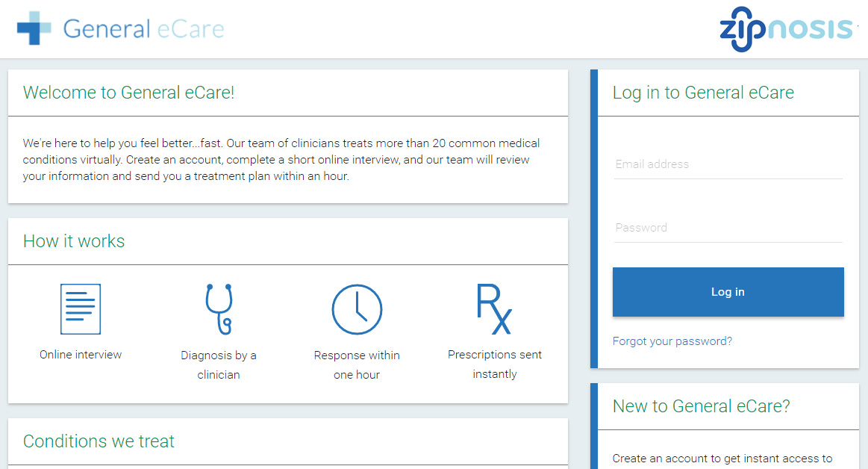
Task: Click the Online interview document icon
Action: [81, 309]
